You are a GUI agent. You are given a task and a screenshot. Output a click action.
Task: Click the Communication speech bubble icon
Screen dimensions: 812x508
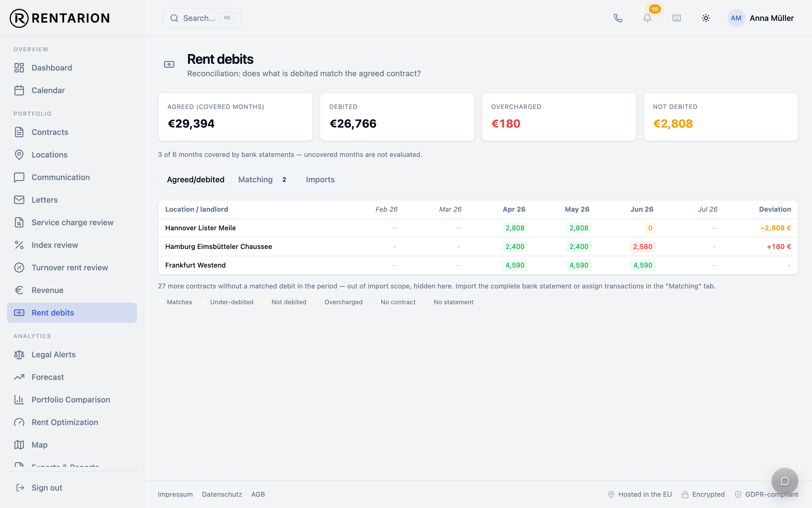(19, 178)
